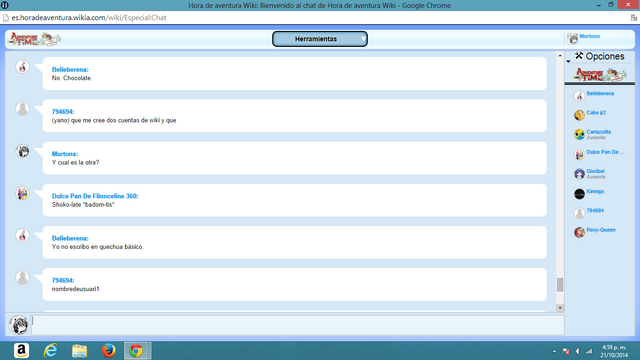This screenshot has width=640, height=360.
Task: Click Dulce Pan De Flinnceline 360 name in chat
Action: (95, 196)
